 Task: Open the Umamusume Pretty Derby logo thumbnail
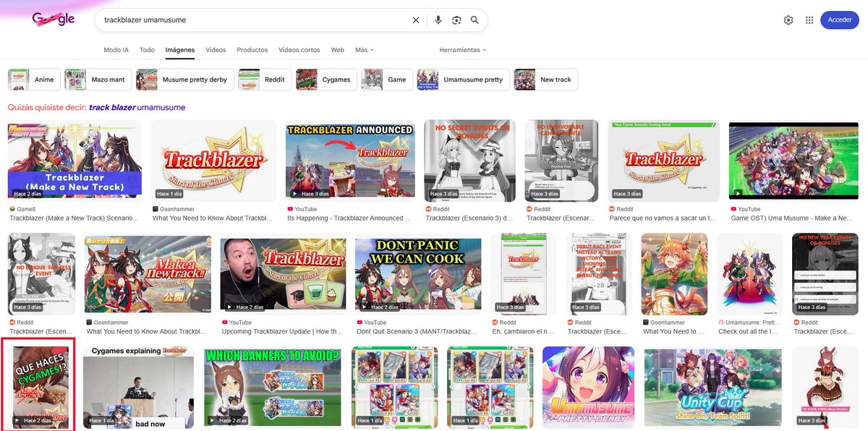pos(588,387)
